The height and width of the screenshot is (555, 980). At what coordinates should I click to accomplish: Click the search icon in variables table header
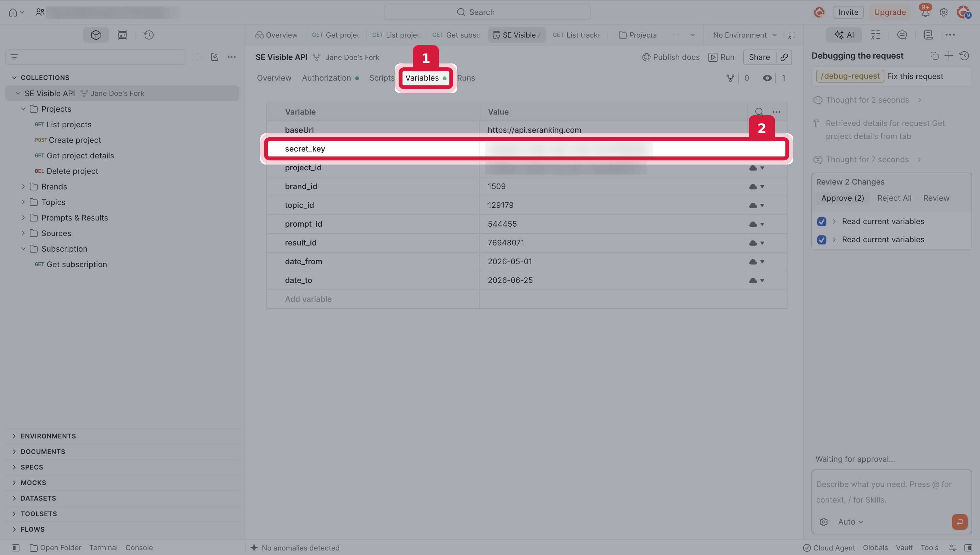click(x=759, y=112)
